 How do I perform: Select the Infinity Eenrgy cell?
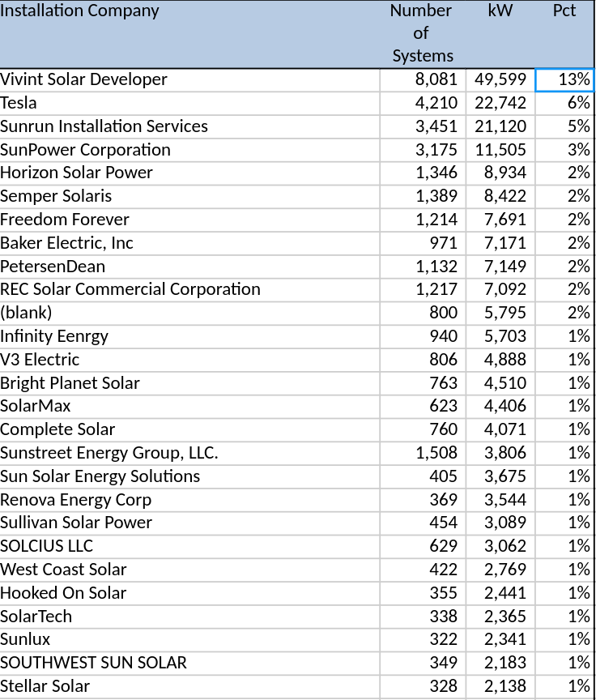tap(189, 336)
